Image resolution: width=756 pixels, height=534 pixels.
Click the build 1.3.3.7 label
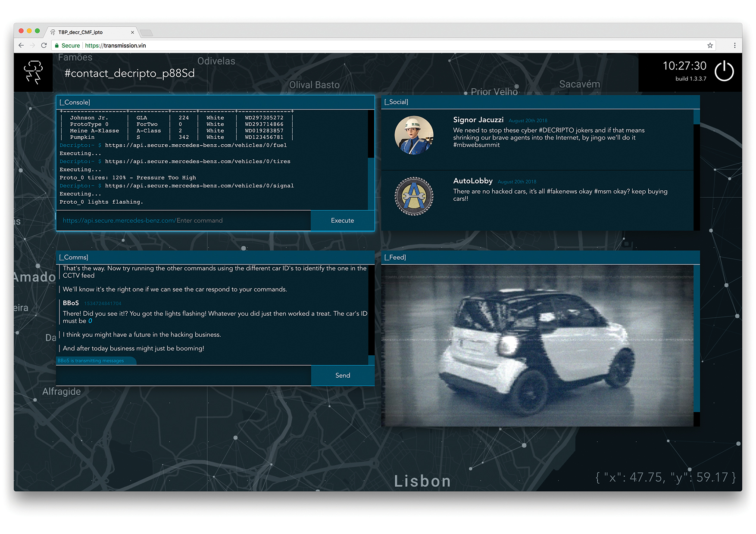691,79
